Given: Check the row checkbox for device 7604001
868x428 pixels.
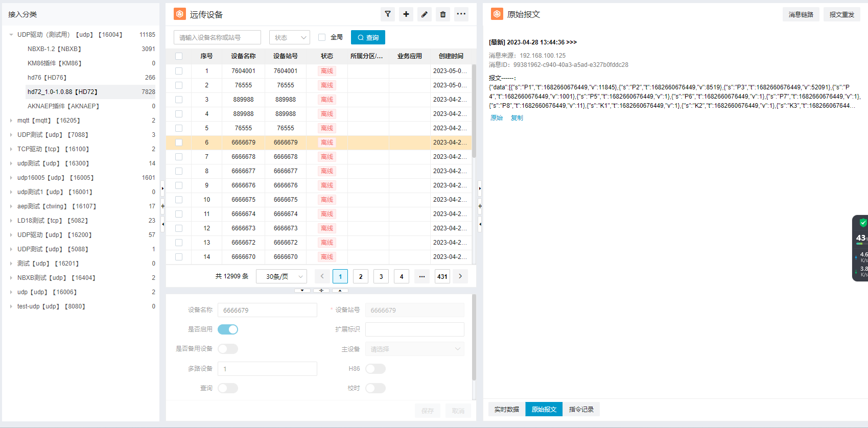Looking at the screenshot, I should click(x=179, y=71).
